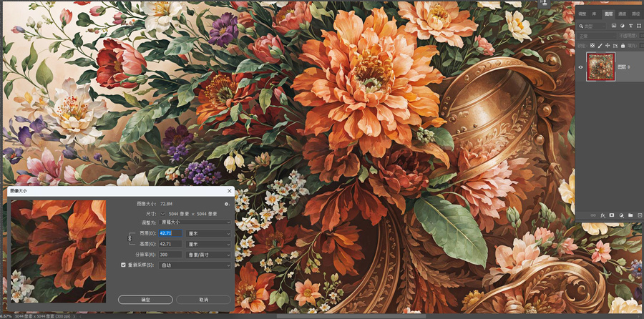Open the layer filter type dropdown
Image resolution: width=644 pixels, height=319 pixels.
point(592,26)
